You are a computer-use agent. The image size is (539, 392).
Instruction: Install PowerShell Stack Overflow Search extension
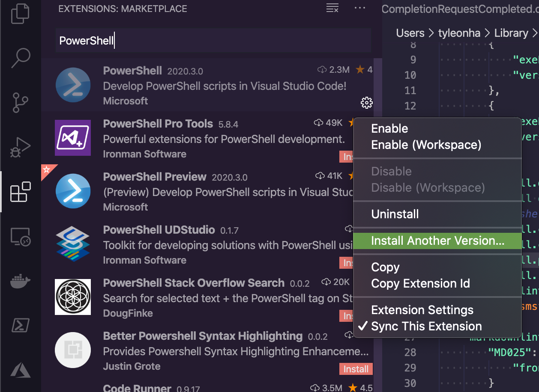click(x=347, y=316)
